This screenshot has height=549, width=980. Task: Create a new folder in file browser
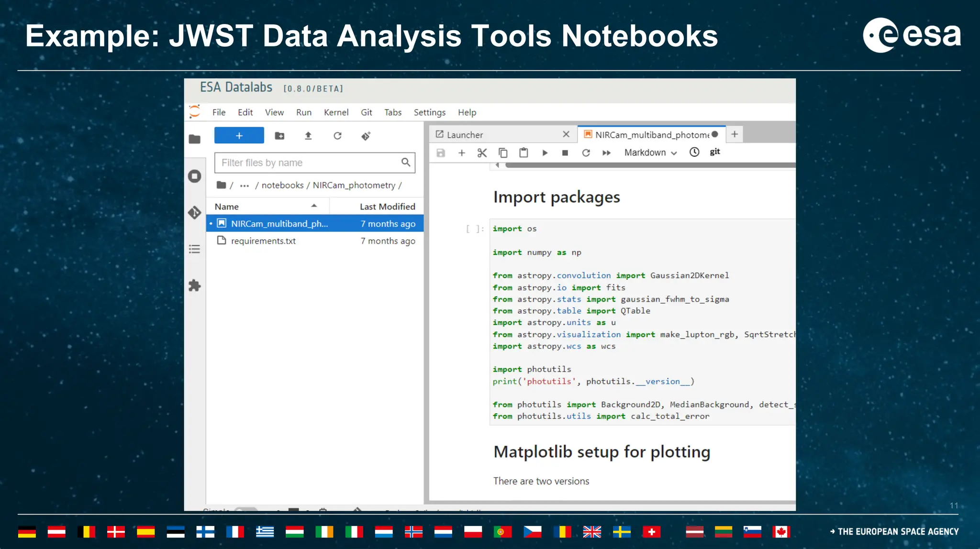click(x=279, y=136)
